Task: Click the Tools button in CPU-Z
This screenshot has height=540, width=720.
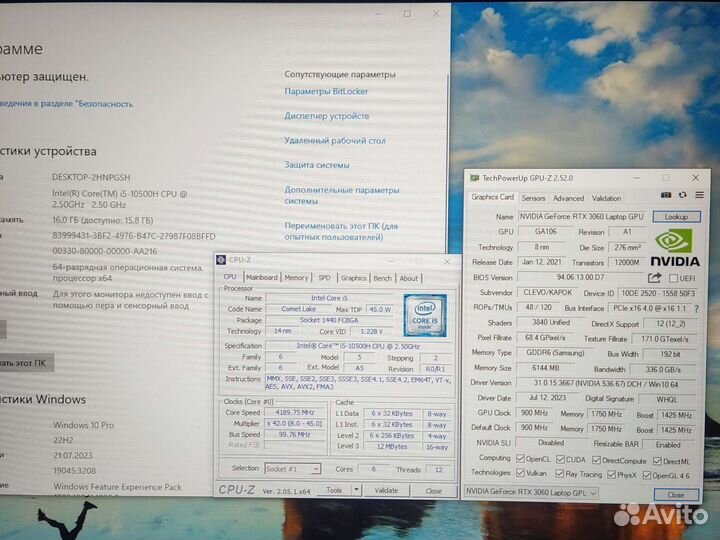Action: (334, 490)
